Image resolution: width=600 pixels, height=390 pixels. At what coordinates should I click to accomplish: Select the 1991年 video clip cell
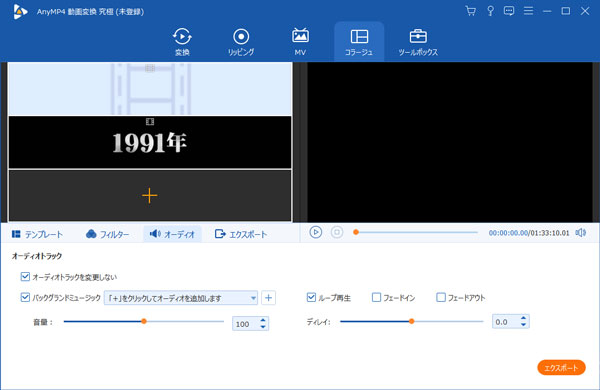(x=150, y=142)
